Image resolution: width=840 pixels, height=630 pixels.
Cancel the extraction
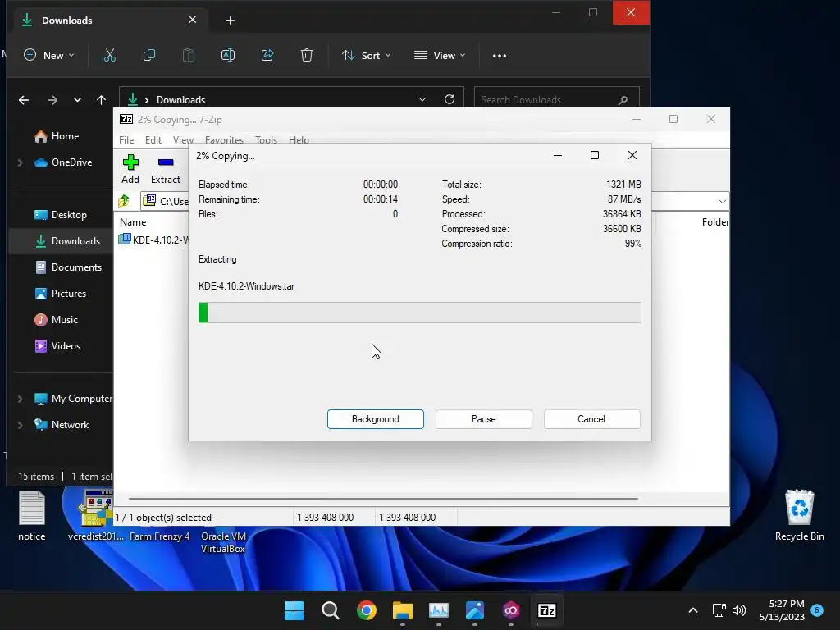tap(591, 419)
